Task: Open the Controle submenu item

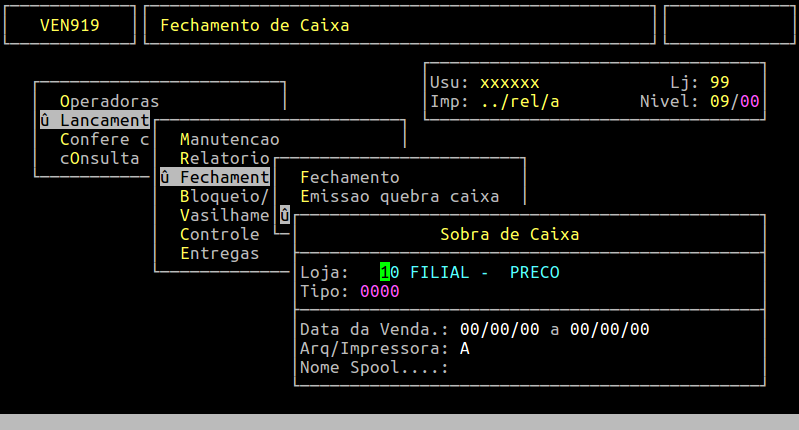Action: pos(219,234)
